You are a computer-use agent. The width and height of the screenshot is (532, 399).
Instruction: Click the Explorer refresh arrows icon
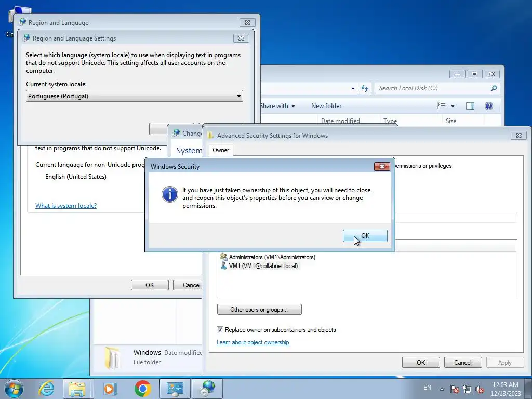365,88
